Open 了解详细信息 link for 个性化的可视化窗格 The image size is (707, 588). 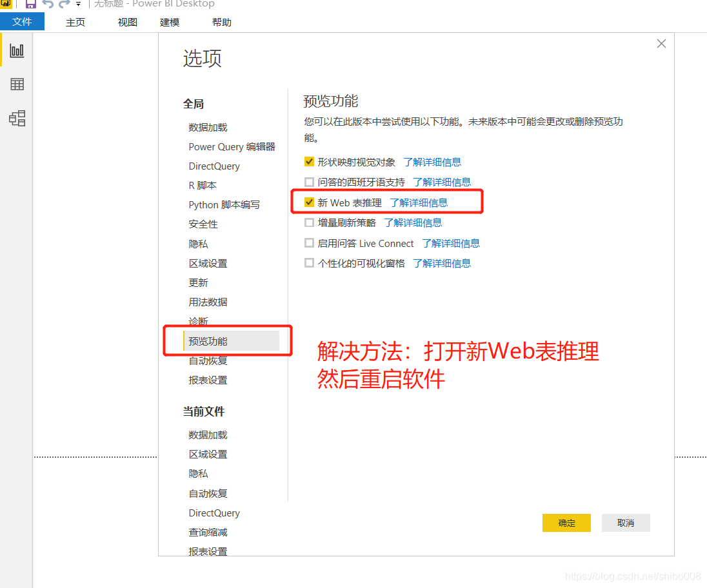click(x=442, y=263)
